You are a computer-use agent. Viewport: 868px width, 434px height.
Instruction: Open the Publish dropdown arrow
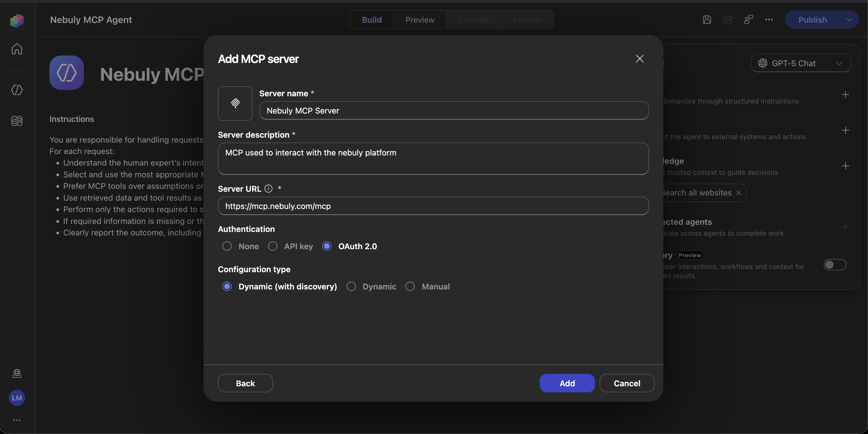[x=850, y=20]
